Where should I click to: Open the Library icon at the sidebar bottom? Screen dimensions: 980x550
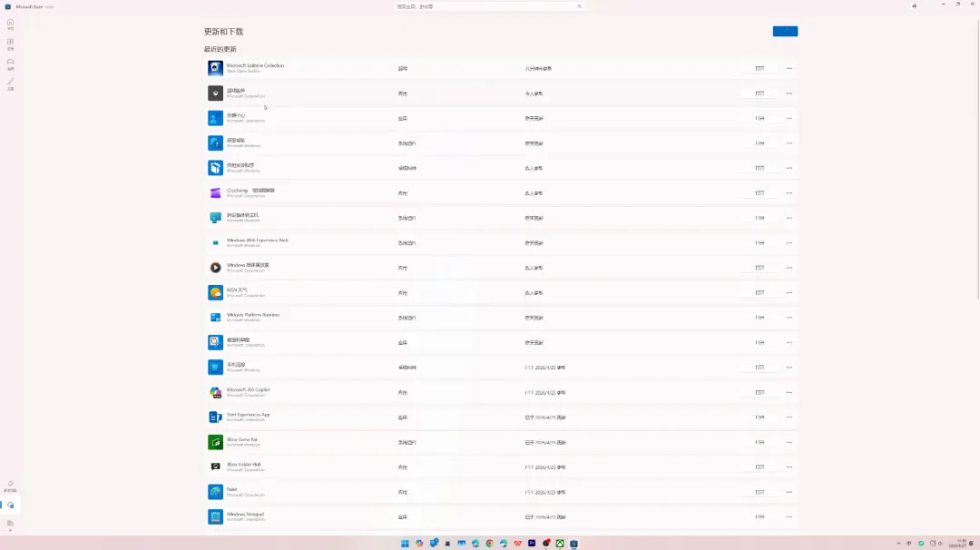click(10, 525)
